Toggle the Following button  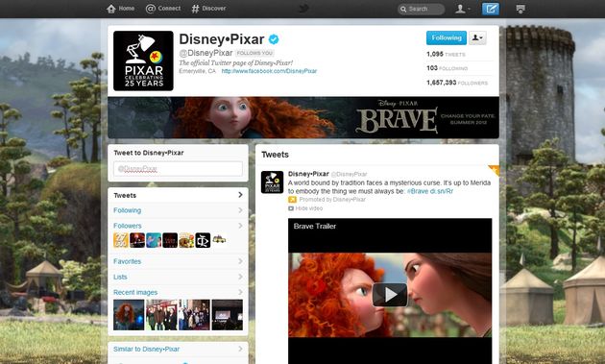(x=447, y=37)
